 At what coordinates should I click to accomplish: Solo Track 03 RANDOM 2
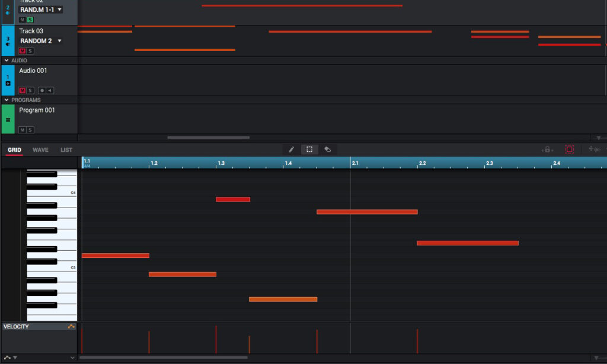[x=30, y=51]
